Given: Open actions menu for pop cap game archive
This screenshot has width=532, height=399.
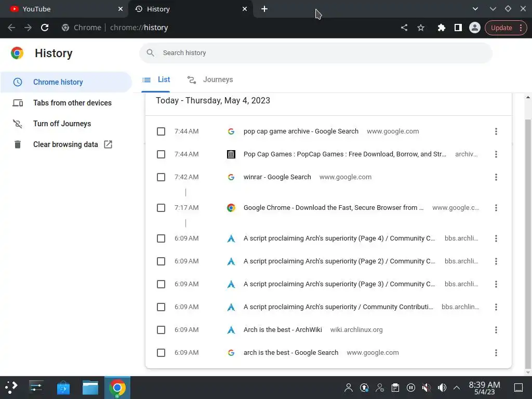Looking at the screenshot, I should point(496,131).
